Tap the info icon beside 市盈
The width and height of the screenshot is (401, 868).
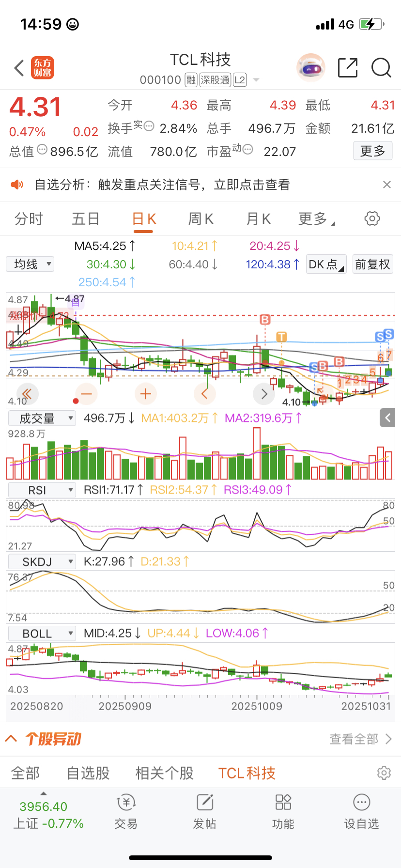248,149
